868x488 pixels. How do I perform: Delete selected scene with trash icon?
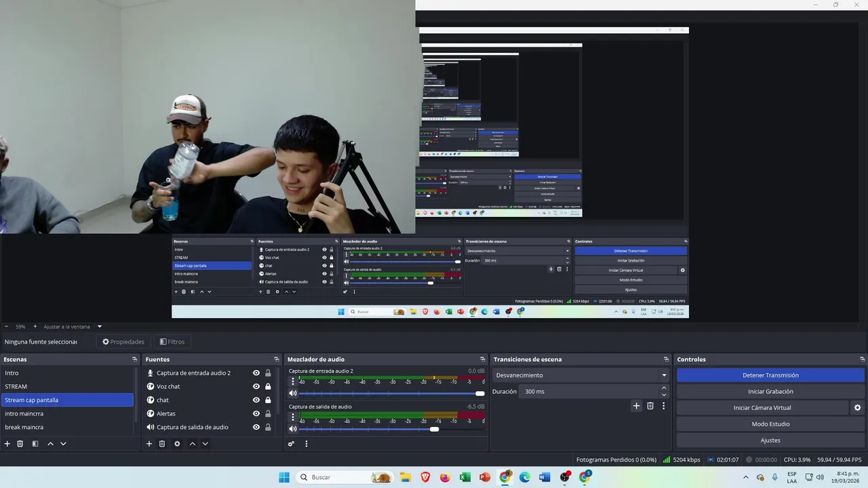coord(20,444)
